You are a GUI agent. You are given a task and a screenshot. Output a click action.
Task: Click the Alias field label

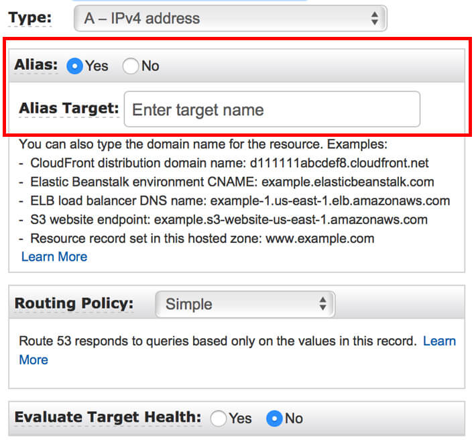pos(36,66)
